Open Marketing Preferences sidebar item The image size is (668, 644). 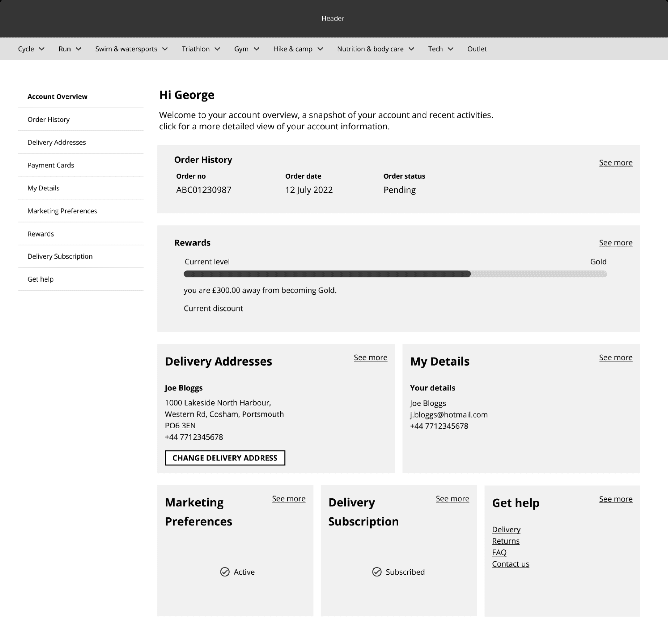click(x=62, y=211)
